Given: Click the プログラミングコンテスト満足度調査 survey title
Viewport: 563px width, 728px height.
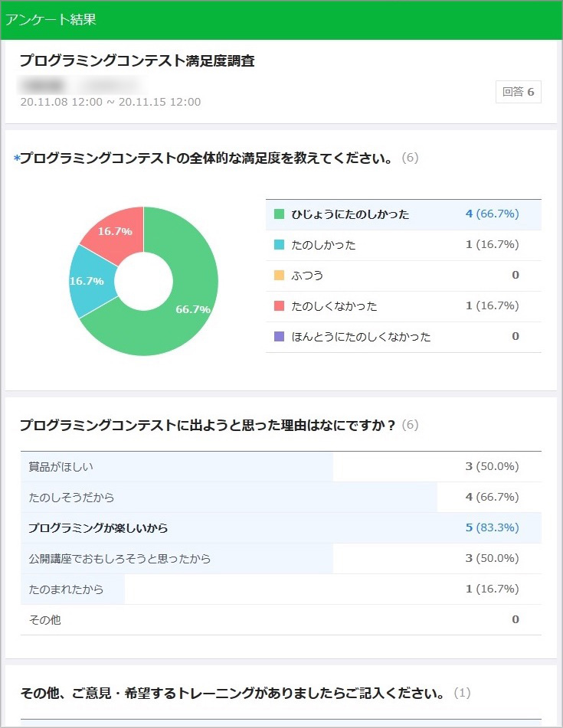Looking at the screenshot, I should [x=137, y=61].
